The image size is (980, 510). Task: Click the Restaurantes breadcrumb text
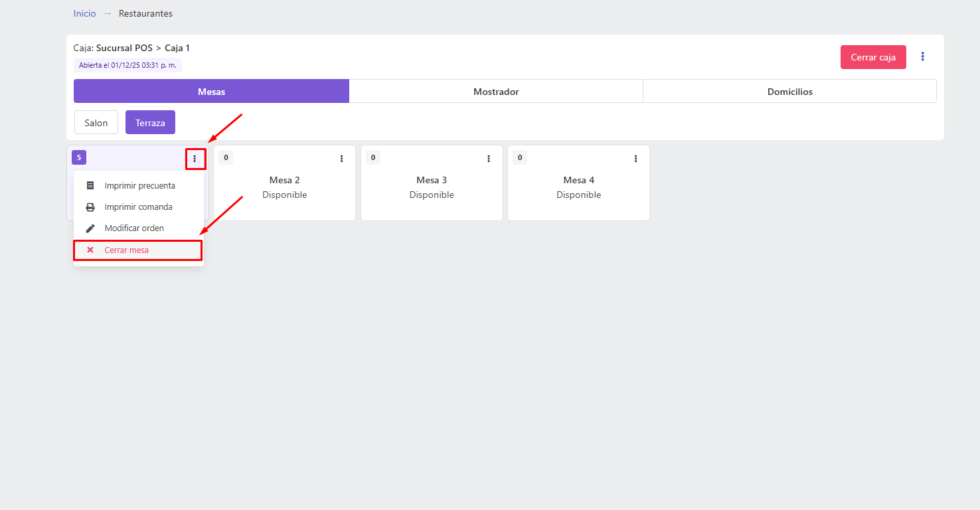coord(145,13)
